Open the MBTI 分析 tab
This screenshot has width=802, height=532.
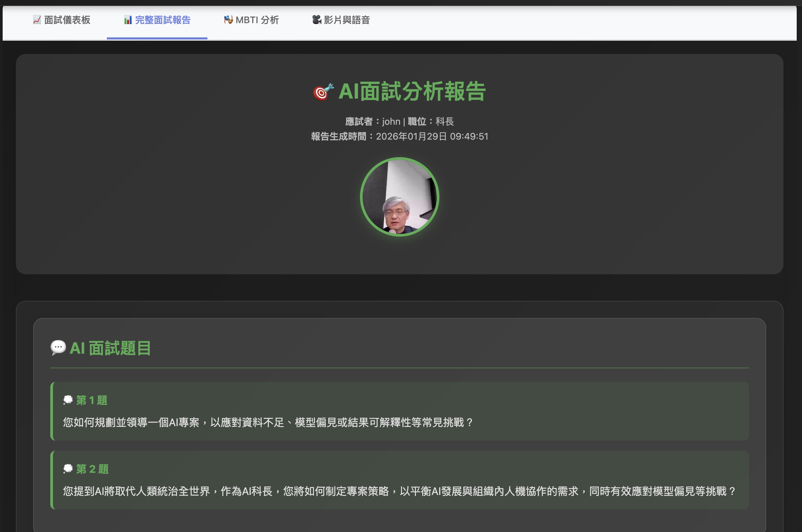tap(251, 20)
